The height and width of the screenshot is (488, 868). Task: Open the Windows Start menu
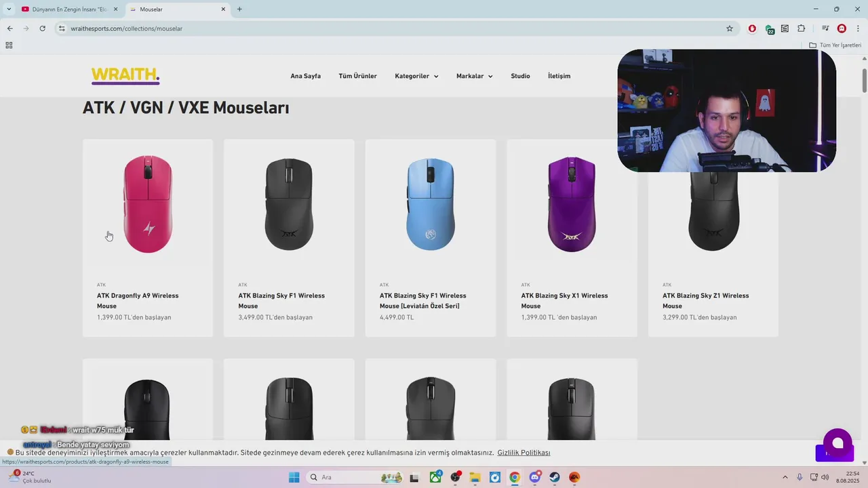tap(294, 477)
